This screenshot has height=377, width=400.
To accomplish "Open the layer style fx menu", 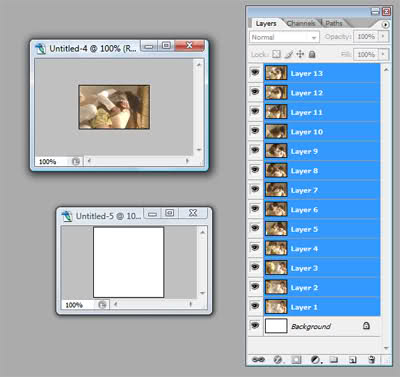I will 278,360.
